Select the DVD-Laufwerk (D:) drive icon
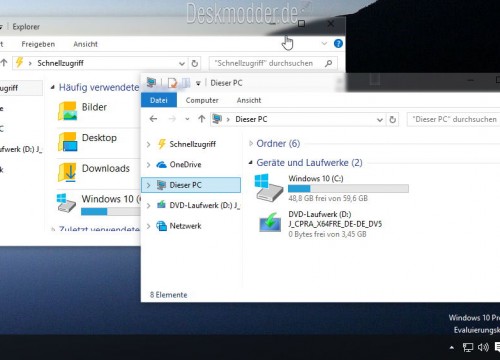500x360 pixels. pyautogui.click(x=270, y=222)
